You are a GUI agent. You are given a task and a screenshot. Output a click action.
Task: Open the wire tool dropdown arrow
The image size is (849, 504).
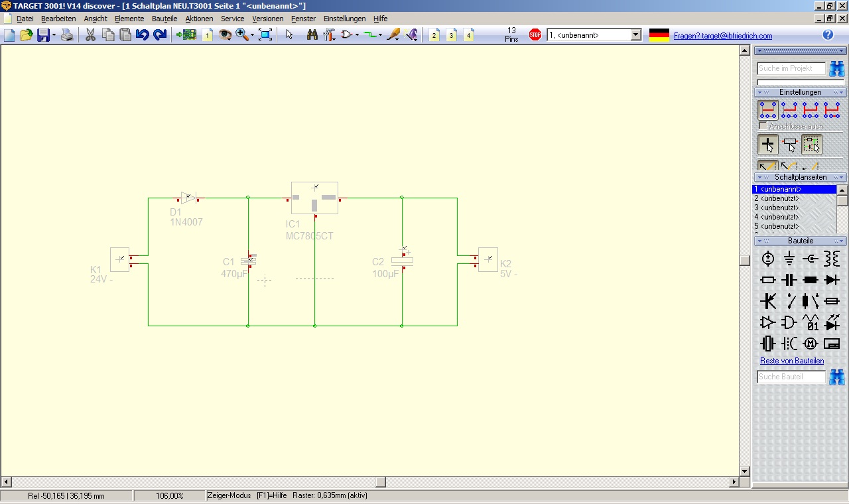click(380, 35)
